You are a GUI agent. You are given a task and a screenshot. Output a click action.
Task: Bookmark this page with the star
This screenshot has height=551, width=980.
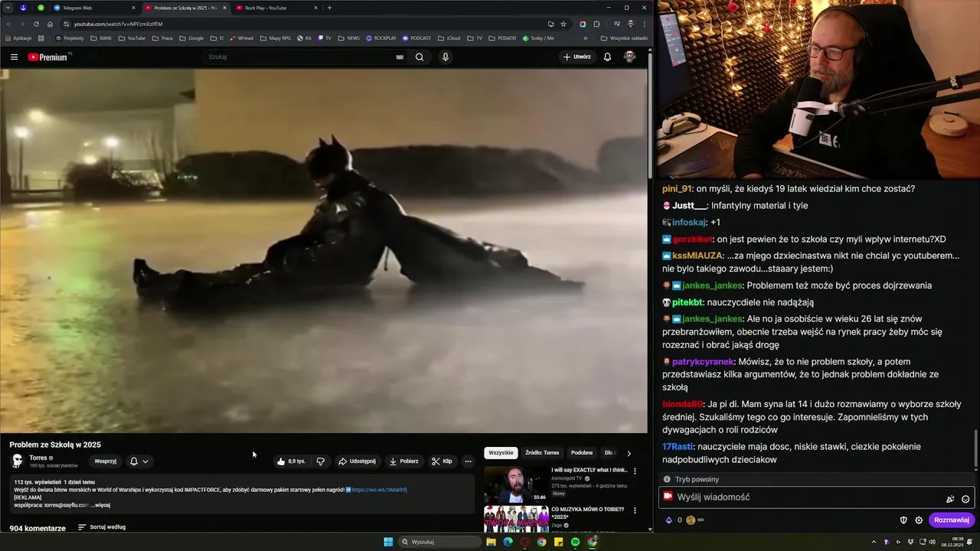pyautogui.click(x=563, y=24)
